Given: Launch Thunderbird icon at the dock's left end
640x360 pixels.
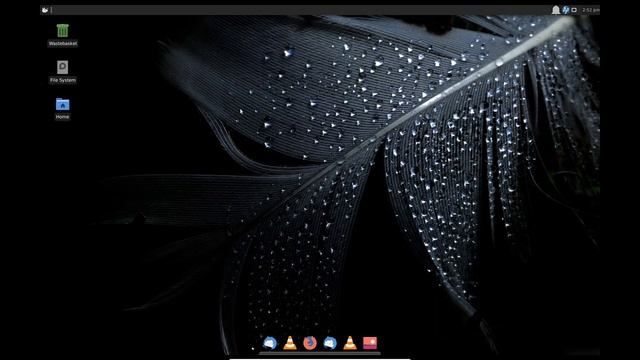Looking at the screenshot, I should (x=270, y=343).
